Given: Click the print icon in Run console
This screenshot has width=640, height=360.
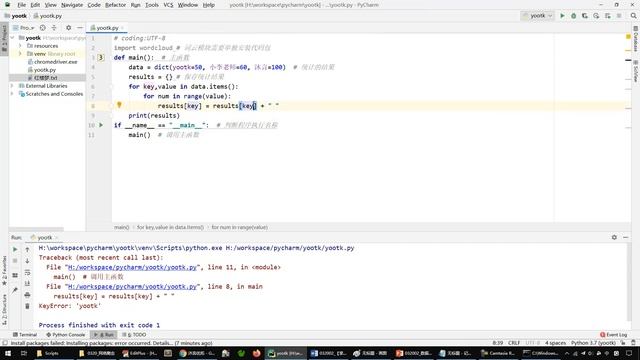Looking at the screenshot, I should coord(27,295).
